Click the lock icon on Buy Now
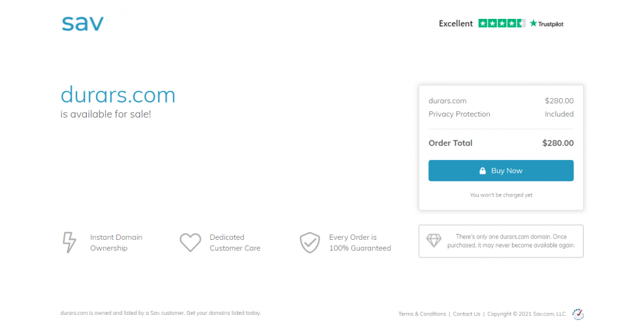This screenshot has height=328, width=644. pyautogui.click(x=482, y=171)
